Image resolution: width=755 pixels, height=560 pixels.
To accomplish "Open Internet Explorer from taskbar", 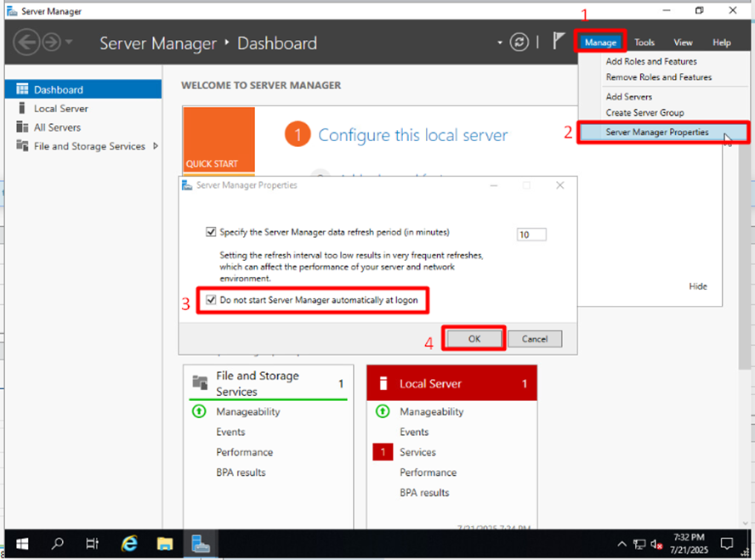I will 129,543.
